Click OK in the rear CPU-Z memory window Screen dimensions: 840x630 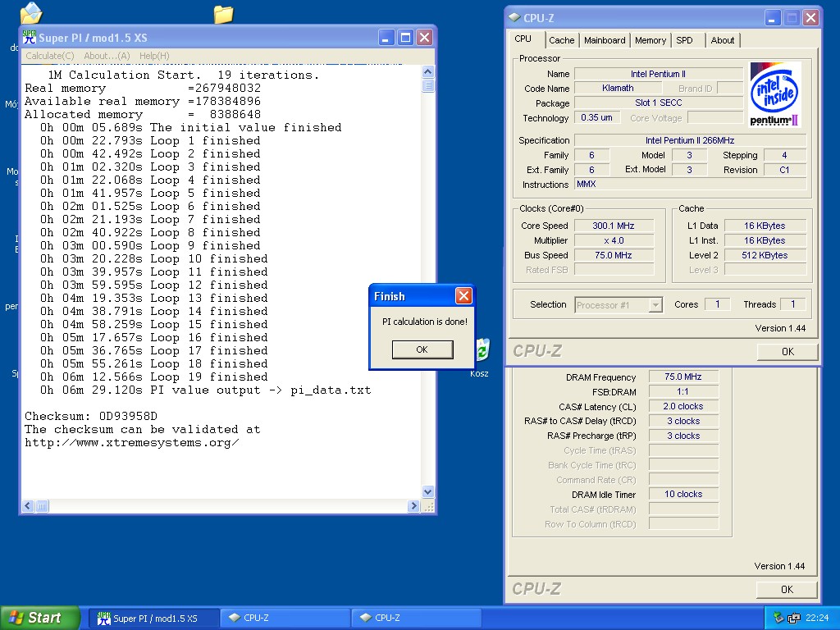(787, 589)
